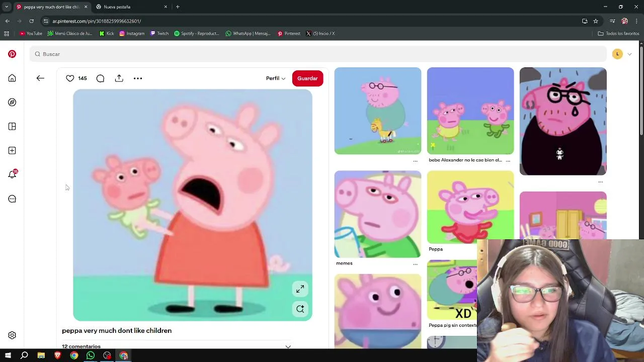Viewport: 644px width, 362px height.
Task: Expand pin image to fullscreen
Action: click(300, 289)
